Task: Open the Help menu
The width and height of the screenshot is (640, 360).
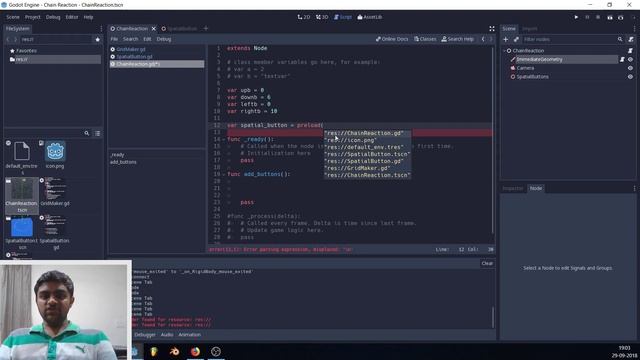Action: point(89,17)
